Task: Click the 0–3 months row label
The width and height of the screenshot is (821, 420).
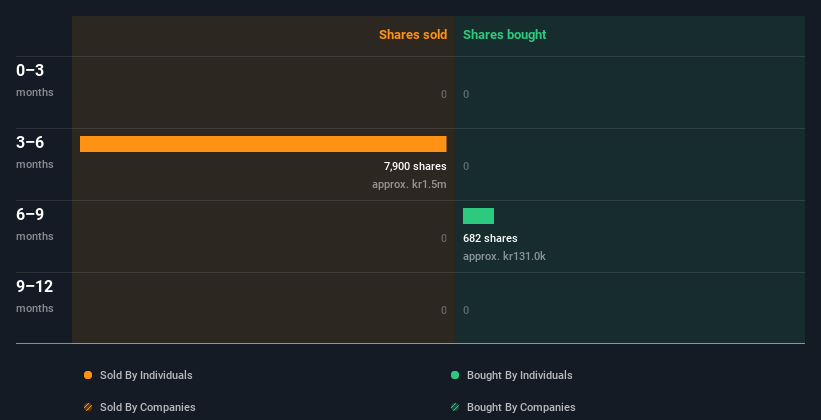Action: (35, 80)
